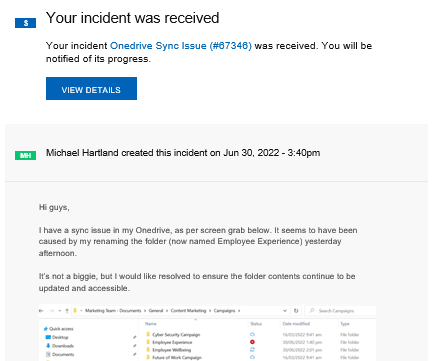The height and width of the screenshot is (361, 433).
Task: Click the blue syncing arrows status icon
Action: click(252, 350)
